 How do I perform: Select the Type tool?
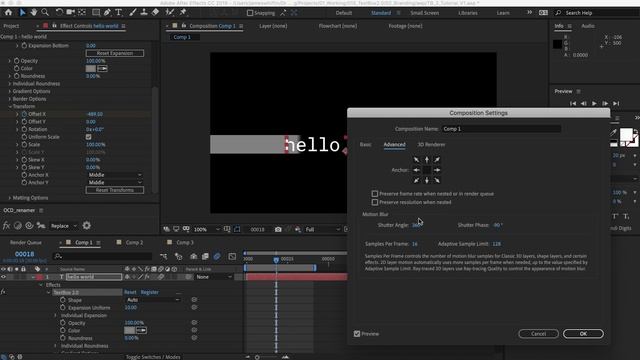118,13
